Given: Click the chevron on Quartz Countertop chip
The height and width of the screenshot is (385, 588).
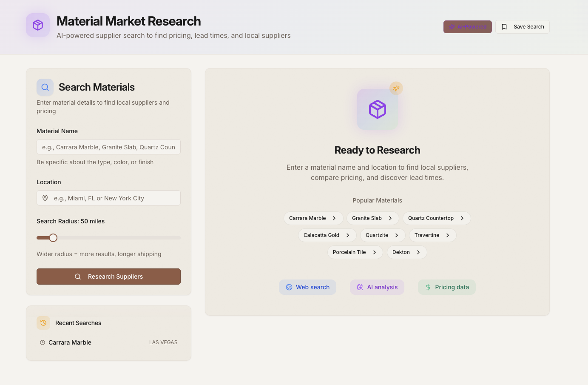Looking at the screenshot, I should pos(462,218).
